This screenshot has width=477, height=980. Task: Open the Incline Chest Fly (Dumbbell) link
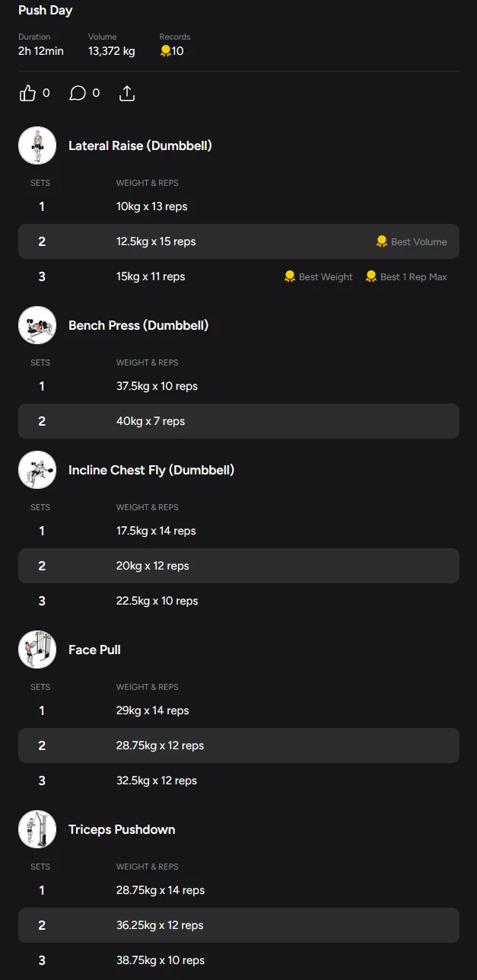(151, 470)
